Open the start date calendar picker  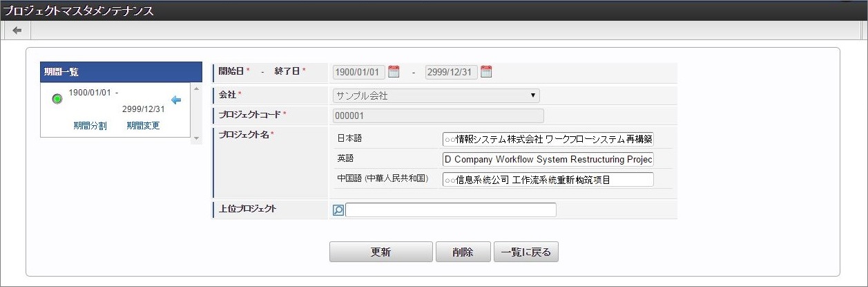(x=394, y=71)
